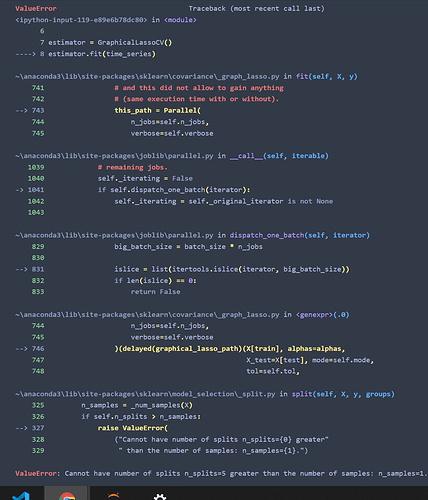428x500 pixels.
Task: Click the joblib parallel.py path for __call__
Action: coord(114,156)
